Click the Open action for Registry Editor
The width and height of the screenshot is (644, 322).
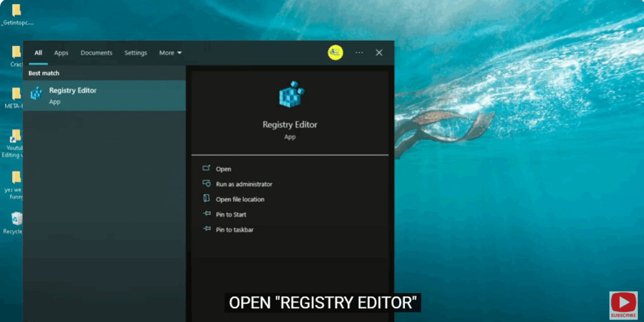tap(223, 169)
